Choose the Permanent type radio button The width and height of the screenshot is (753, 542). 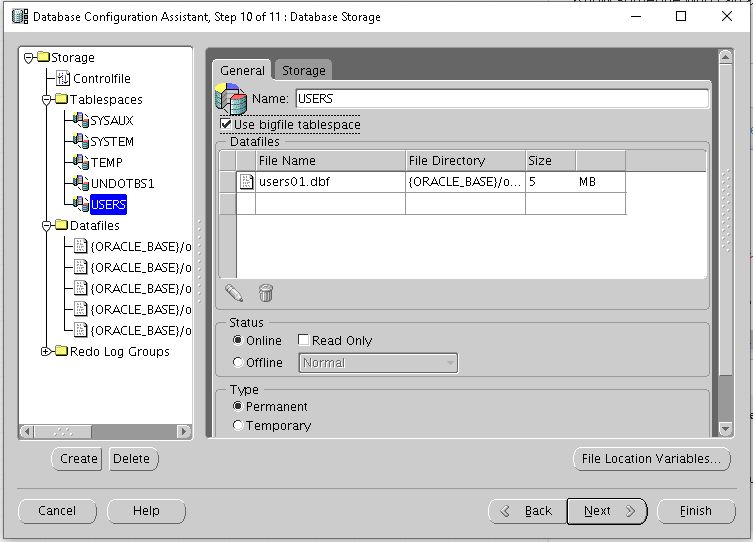pos(238,406)
